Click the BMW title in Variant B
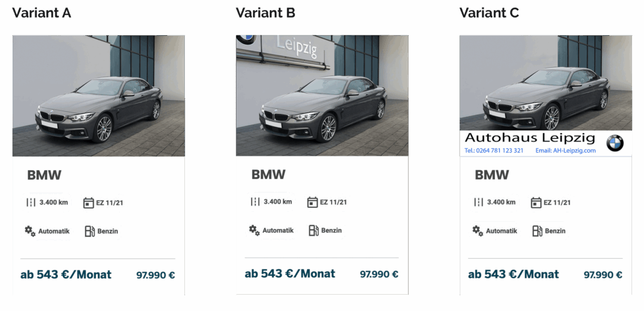The height and width of the screenshot is (311, 644). [x=268, y=175]
